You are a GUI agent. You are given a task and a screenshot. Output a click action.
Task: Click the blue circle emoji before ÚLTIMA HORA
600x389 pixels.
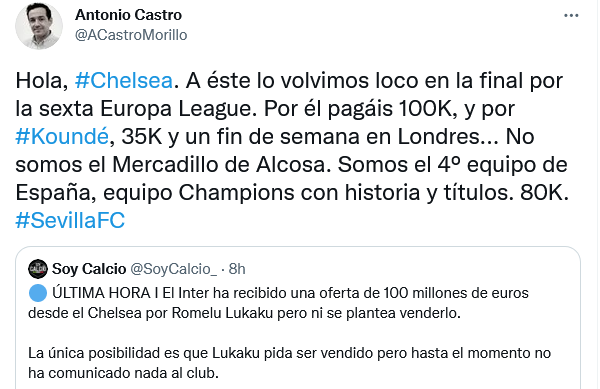(x=38, y=293)
